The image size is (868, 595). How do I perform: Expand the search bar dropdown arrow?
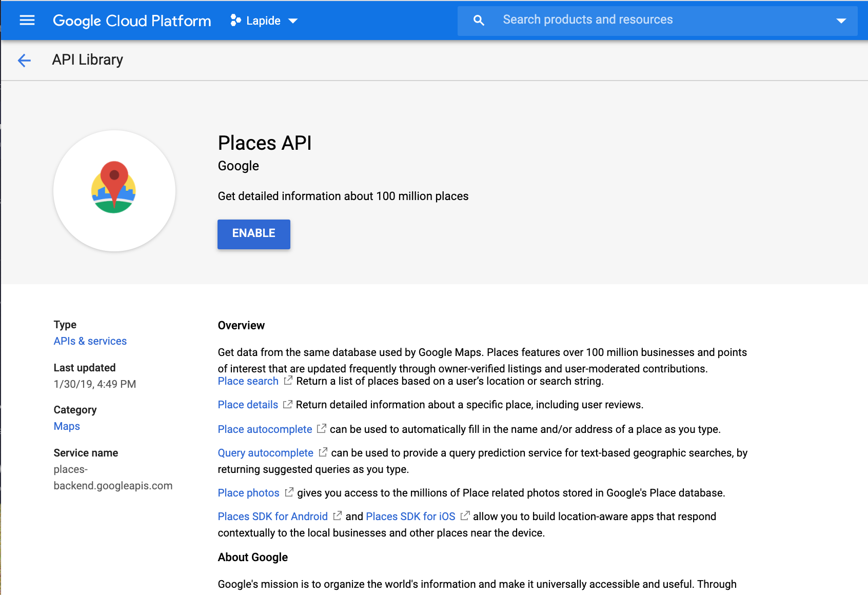click(x=841, y=21)
